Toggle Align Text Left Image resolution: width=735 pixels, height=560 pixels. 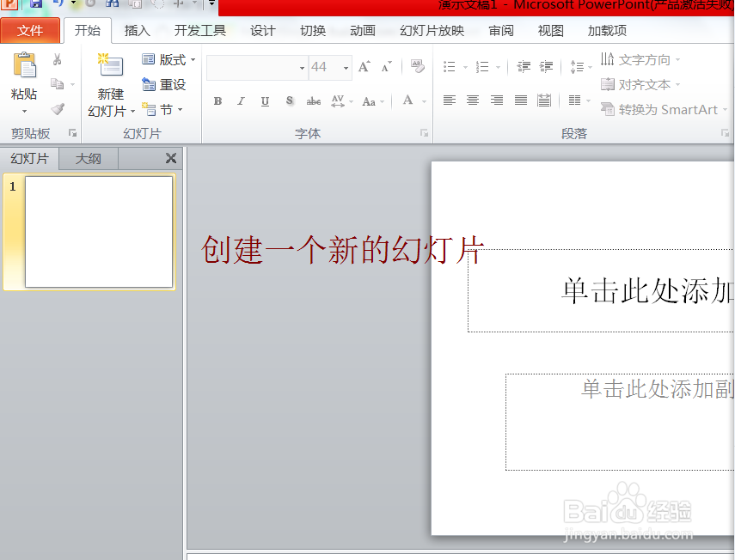pyautogui.click(x=449, y=100)
